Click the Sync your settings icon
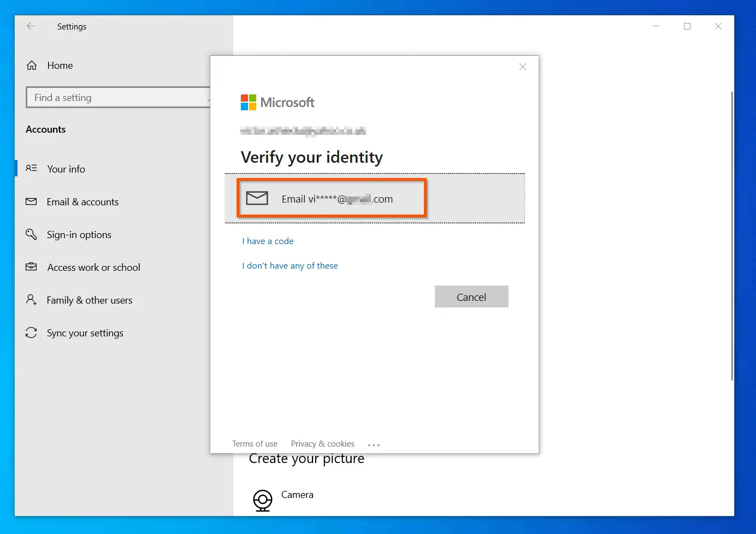This screenshot has width=756, height=534. coord(32,333)
